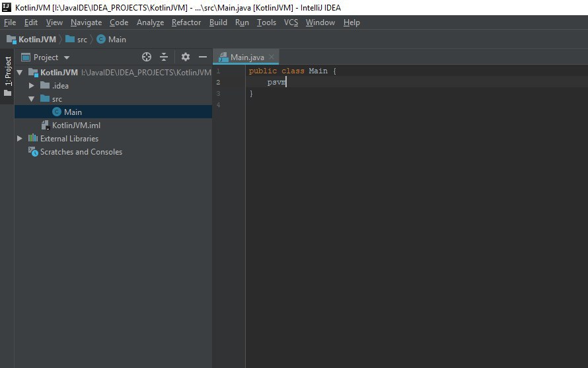Click the .idea folder icon

coord(45,85)
